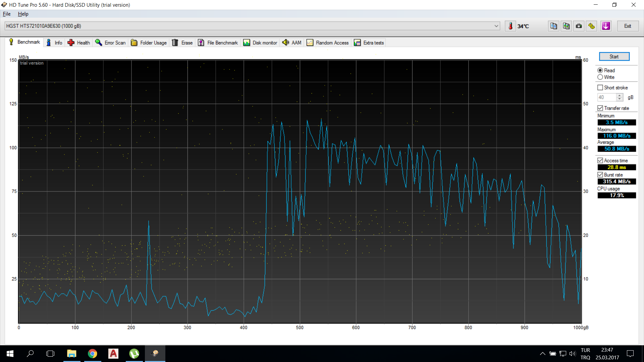
Task: Save screenshot with the camera icon
Action: tap(579, 26)
